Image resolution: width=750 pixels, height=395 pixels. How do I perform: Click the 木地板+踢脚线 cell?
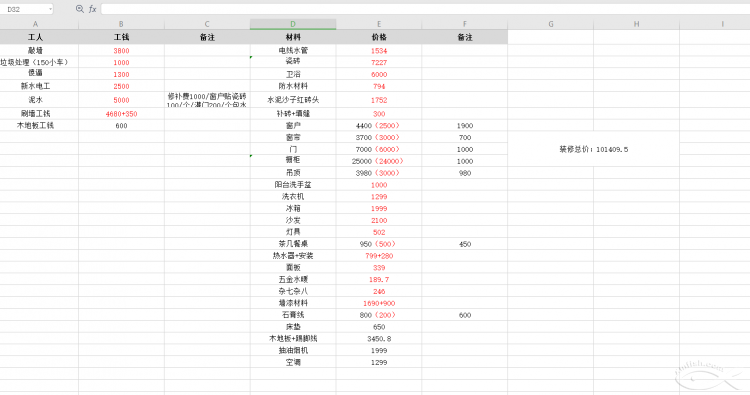click(x=293, y=339)
